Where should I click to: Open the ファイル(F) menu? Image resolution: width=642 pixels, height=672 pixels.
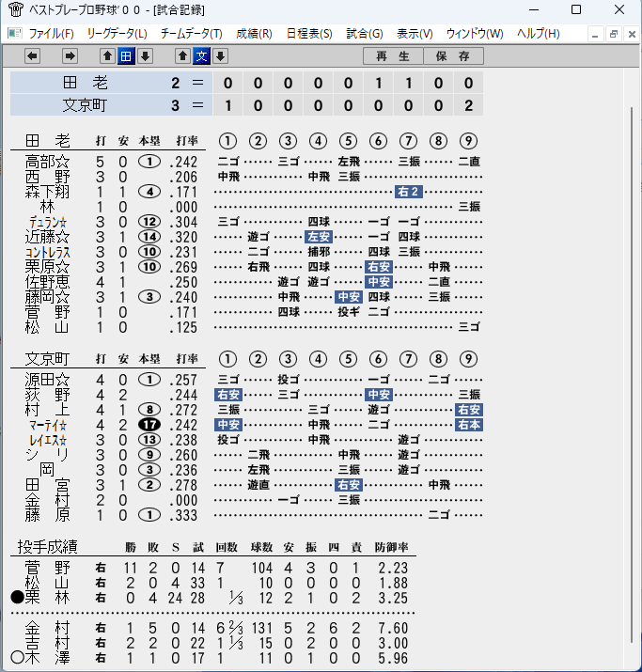[x=51, y=34]
